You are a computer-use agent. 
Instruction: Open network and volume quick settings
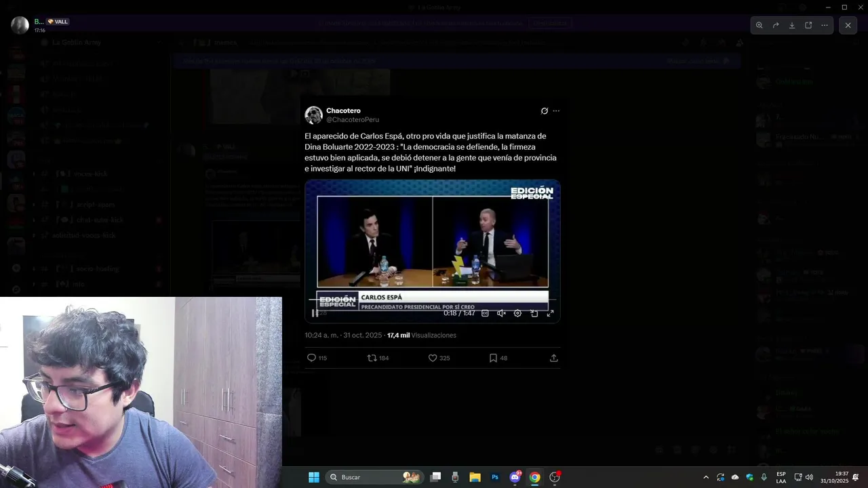(x=804, y=477)
